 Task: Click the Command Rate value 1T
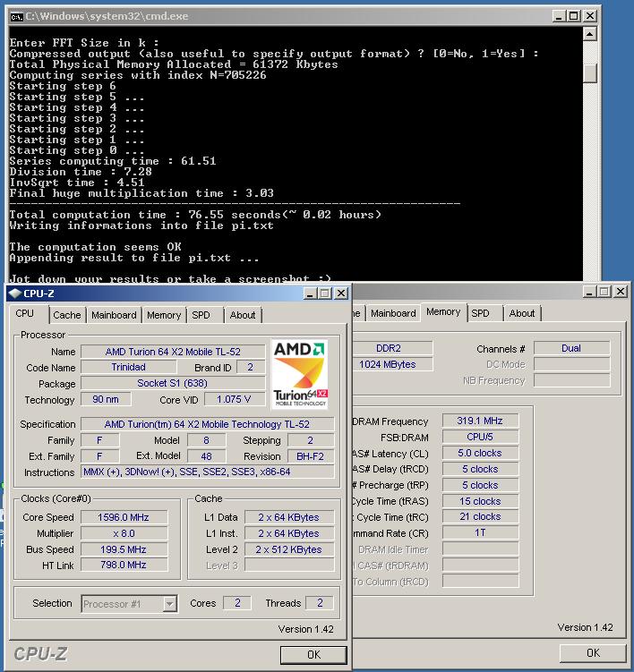tap(480, 532)
